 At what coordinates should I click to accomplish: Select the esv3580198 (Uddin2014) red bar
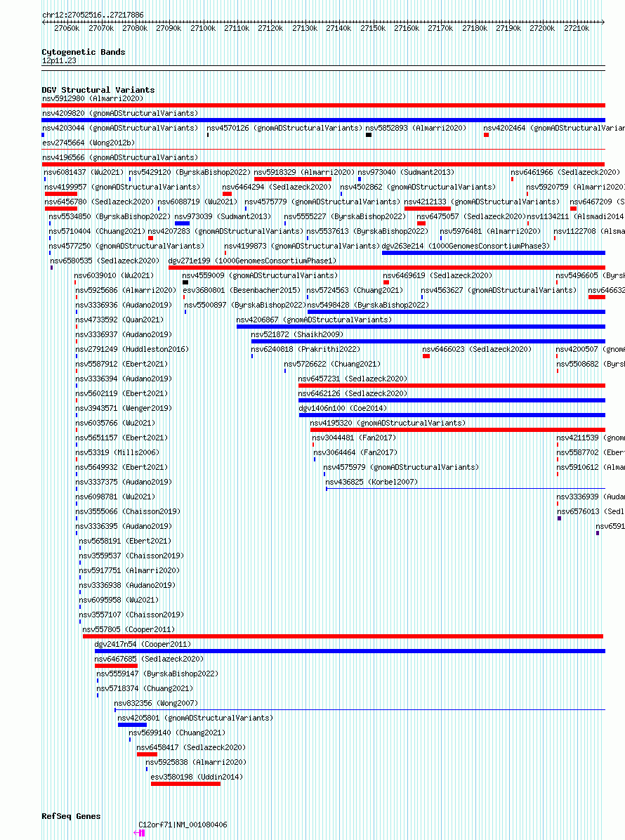click(x=186, y=784)
